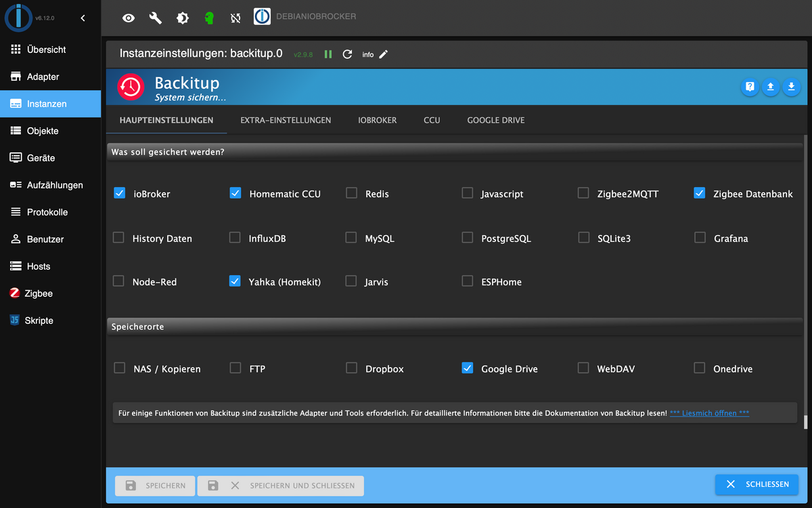Edit instance name with the pencil icon
The image size is (812, 508).
pos(384,54)
